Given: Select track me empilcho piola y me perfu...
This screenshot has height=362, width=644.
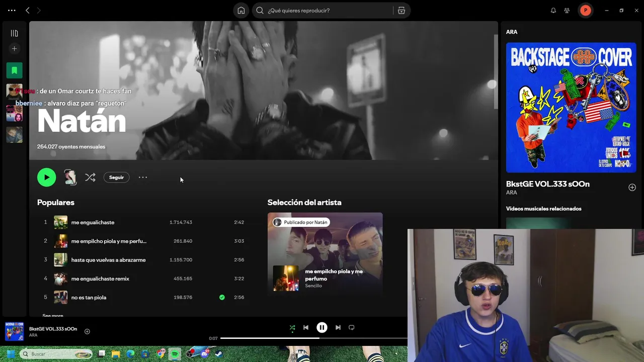Looking at the screenshot, I should pyautogui.click(x=109, y=241).
